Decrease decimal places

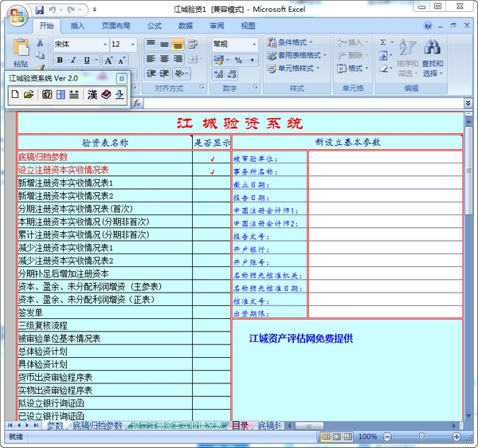(x=232, y=74)
